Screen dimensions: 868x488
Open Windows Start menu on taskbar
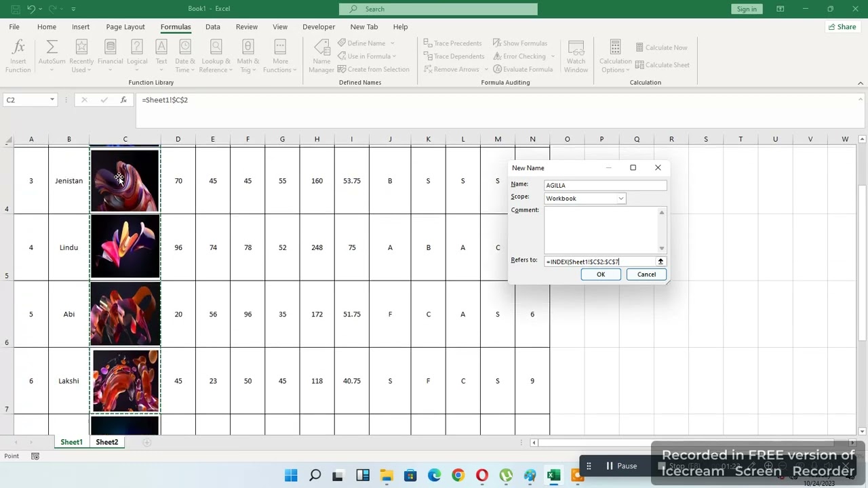pyautogui.click(x=291, y=475)
